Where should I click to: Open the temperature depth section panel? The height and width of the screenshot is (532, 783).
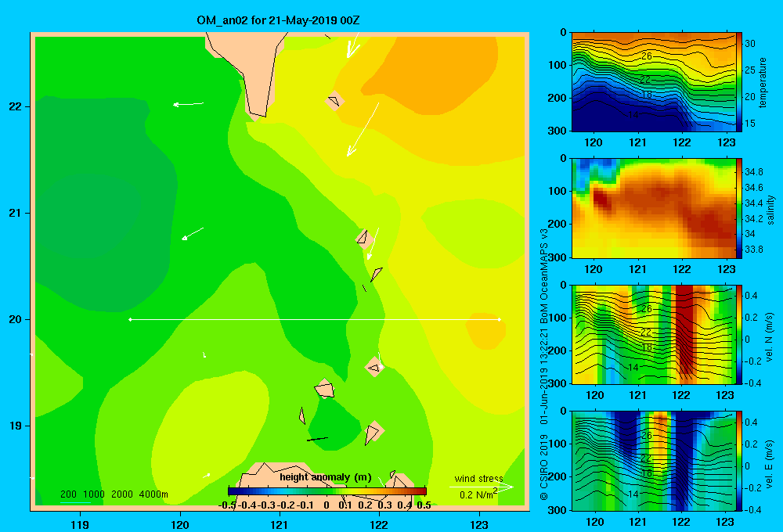click(654, 82)
